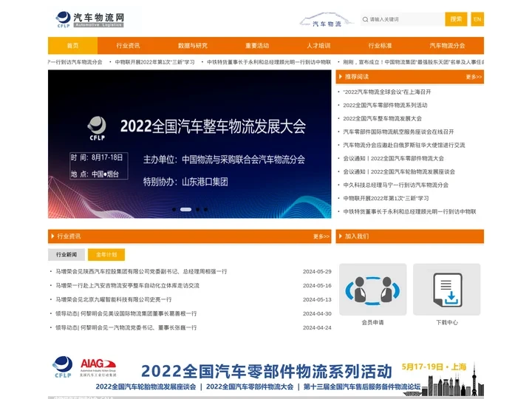The image size is (532, 399).
Task: Open 会议通知 | 2022全国汽车轮胎物流发展座谈会
Action: 399,171
